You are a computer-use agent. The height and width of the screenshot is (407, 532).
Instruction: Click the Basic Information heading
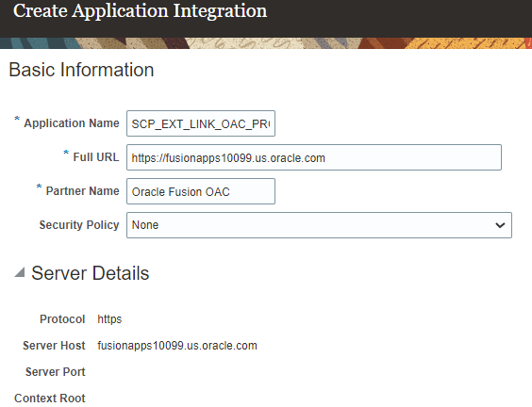click(81, 70)
